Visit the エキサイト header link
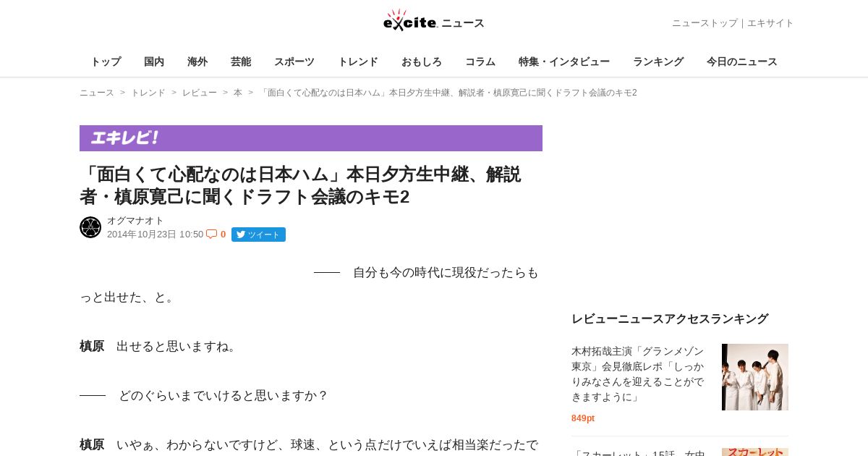868x456 pixels. (x=770, y=23)
